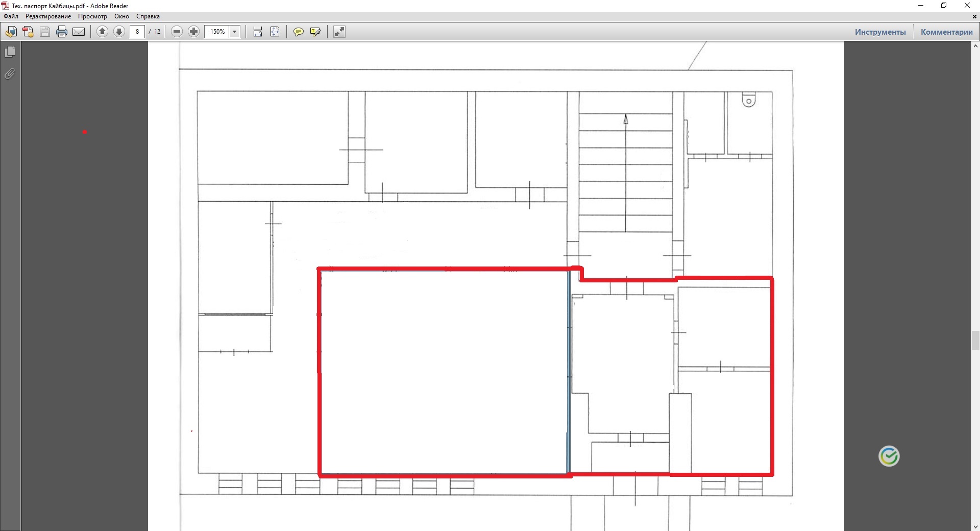Go to the previous page using the up arrow
The image size is (980, 531).
tap(102, 32)
